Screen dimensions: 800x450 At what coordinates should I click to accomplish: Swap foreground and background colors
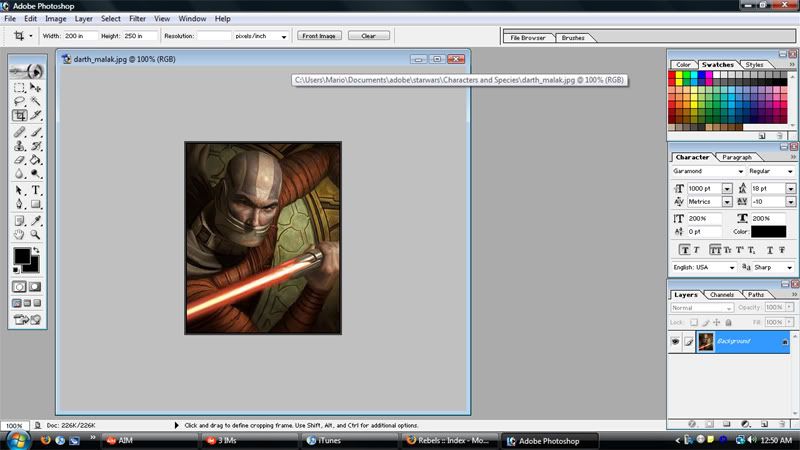pyautogui.click(x=36, y=250)
